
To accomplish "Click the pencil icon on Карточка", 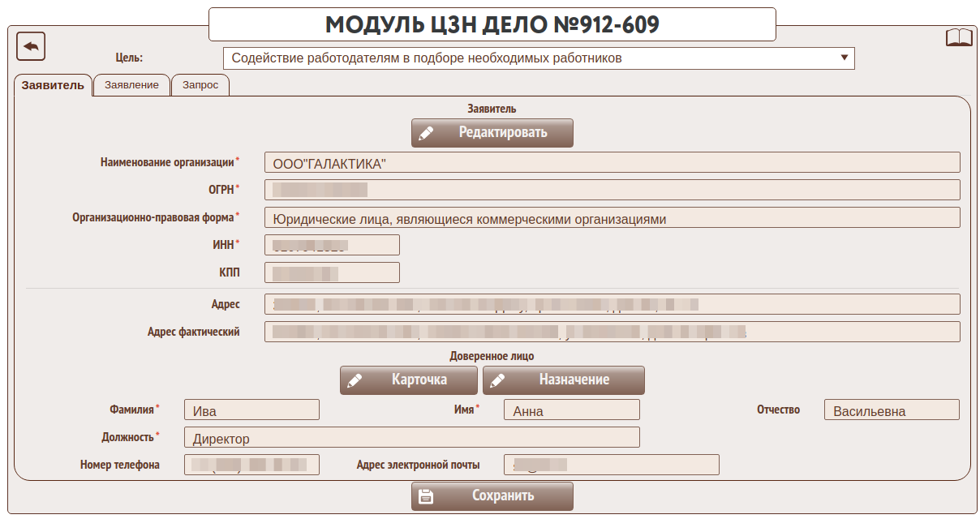I will coord(355,380).
